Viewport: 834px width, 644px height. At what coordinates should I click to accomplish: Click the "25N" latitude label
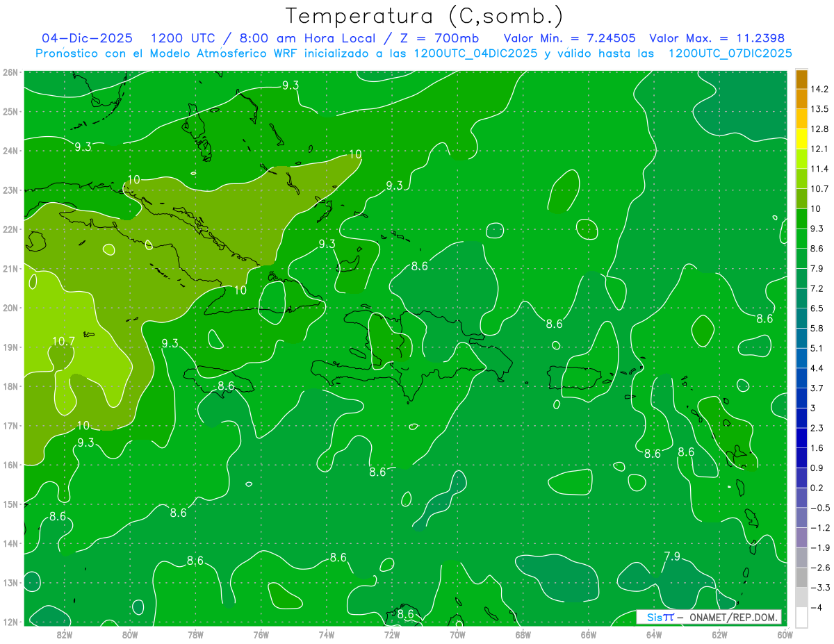[x=10, y=111]
